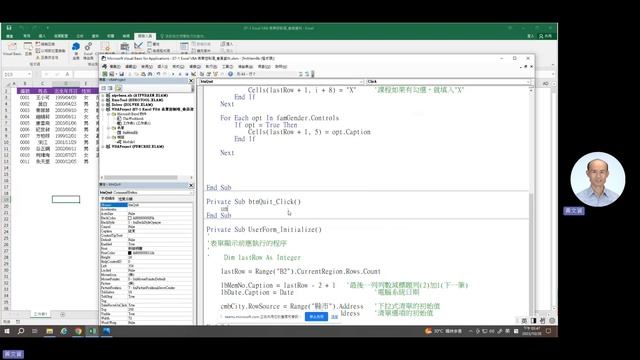Click Visual Basic button in Excel Developer ribbon
This screenshot has height=360, width=640.
12,49
